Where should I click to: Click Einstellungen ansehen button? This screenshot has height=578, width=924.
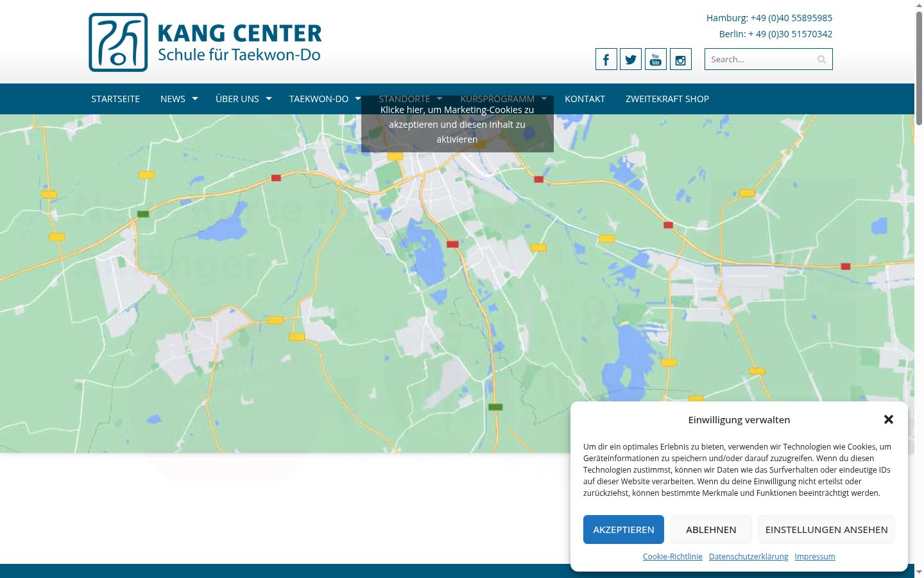pyautogui.click(x=826, y=529)
